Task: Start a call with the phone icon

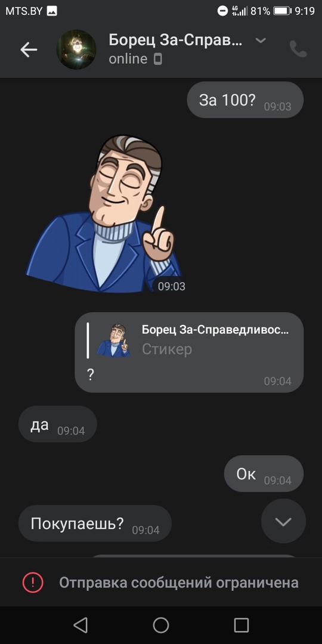Action: coord(298,49)
